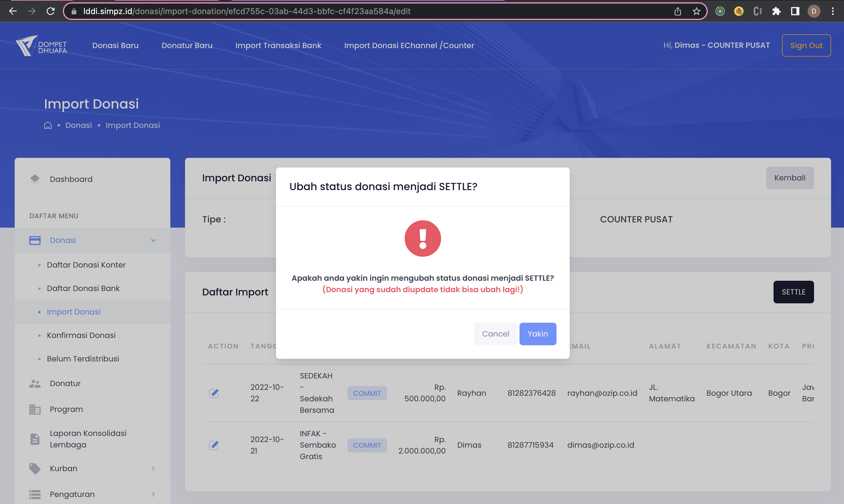Click the Donasi breadcrumb link

pos(78,125)
